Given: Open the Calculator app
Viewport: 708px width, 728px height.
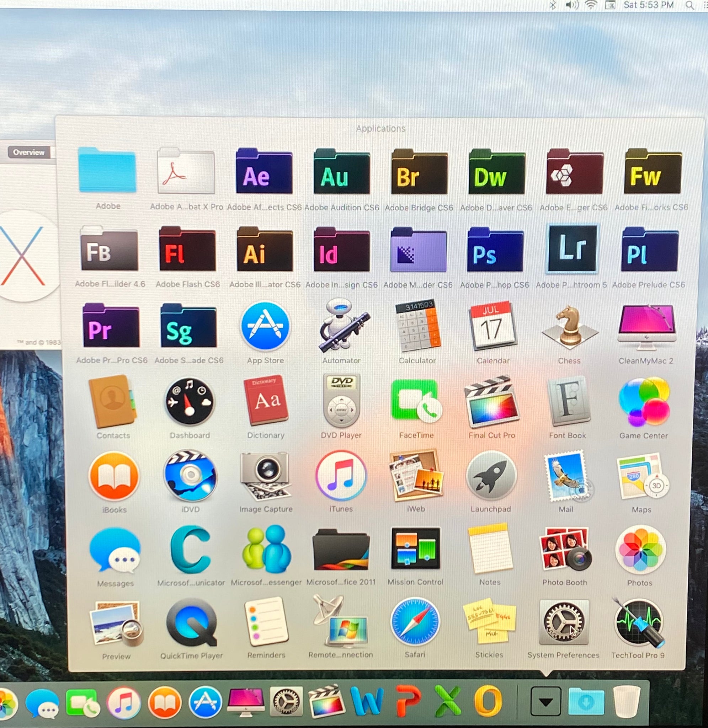Looking at the screenshot, I should [x=417, y=326].
